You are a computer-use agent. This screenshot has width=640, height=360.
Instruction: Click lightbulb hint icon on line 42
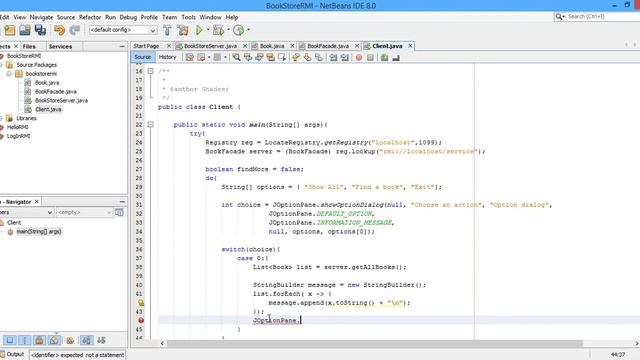pyautogui.click(x=141, y=303)
